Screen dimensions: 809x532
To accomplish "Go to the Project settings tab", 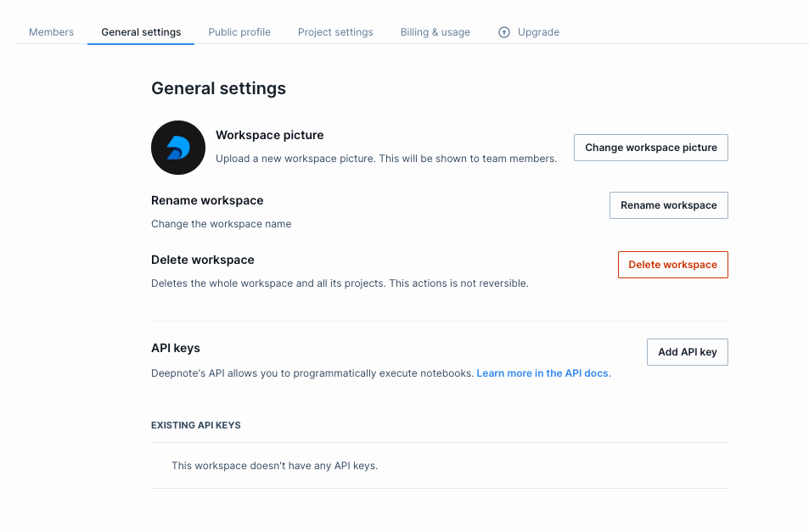I will click(x=335, y=32).
